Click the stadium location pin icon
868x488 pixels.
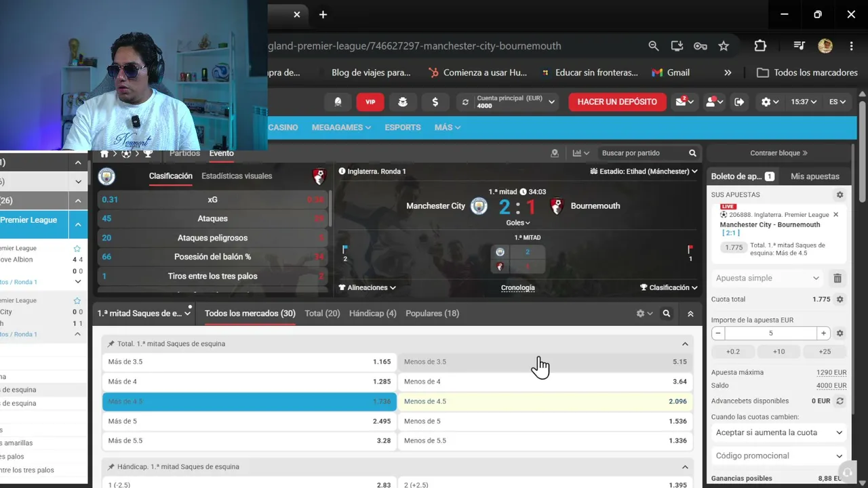tap(555, 153)
